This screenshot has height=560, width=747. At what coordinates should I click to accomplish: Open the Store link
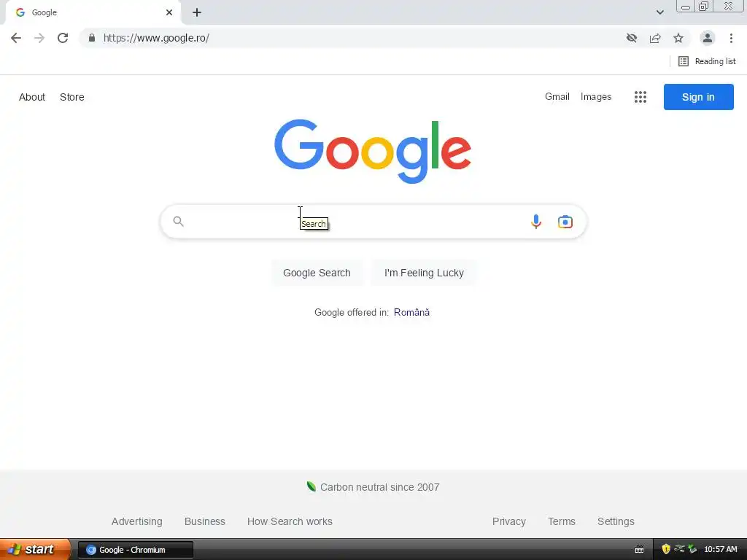[x=72, y=97]
